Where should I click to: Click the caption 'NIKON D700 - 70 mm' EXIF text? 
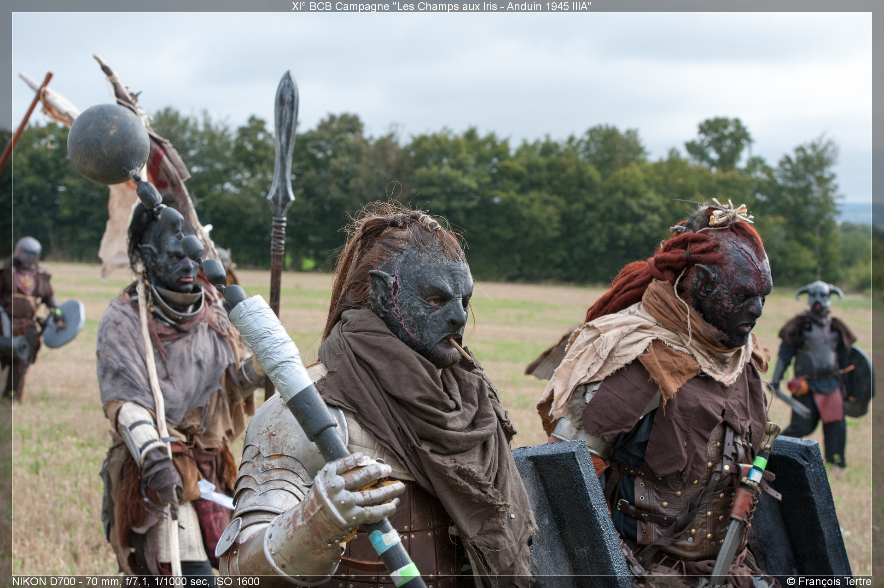click(x=66, y=582)
